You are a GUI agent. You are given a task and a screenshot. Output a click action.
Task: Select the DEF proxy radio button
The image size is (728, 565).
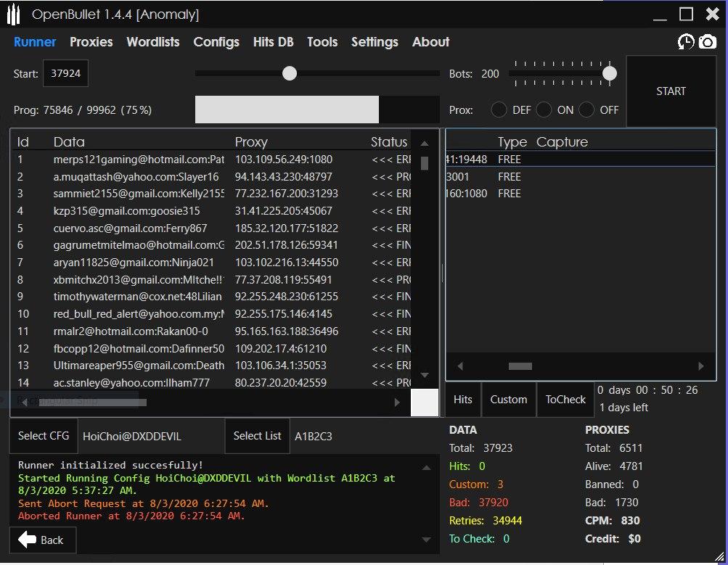pyautogui.click(x=499, y=110)
